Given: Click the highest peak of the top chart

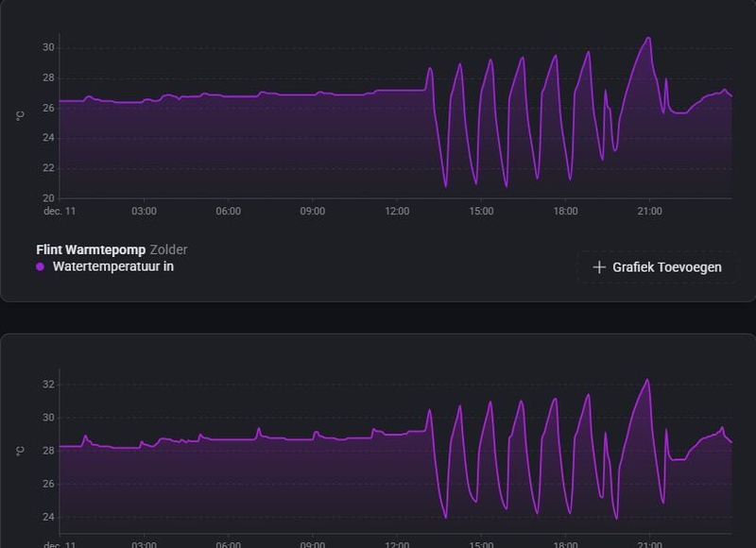Looking at the screenshot, I should click(x=648, y=38).
